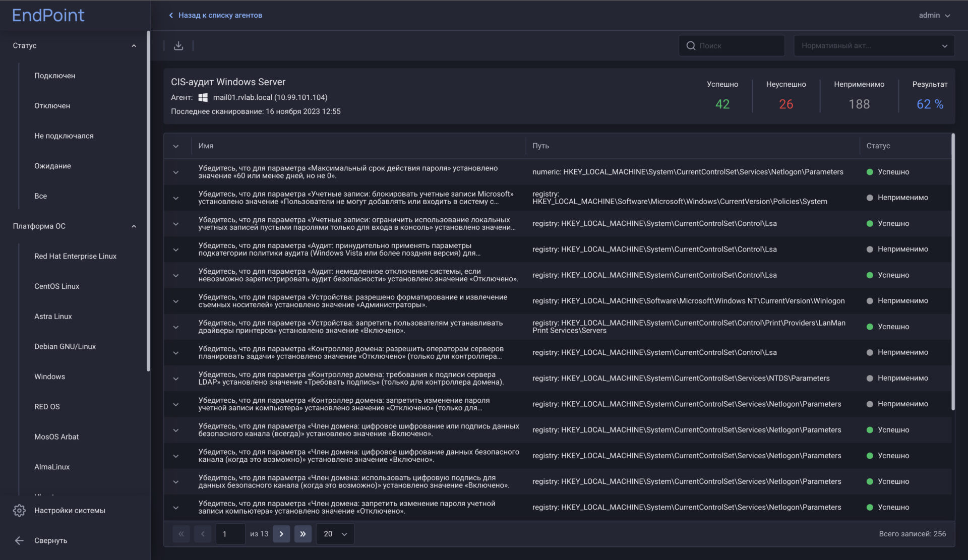Screen dimensions: 968x560
Task: Click the first page double-arrow button
Action: (181, 534)
